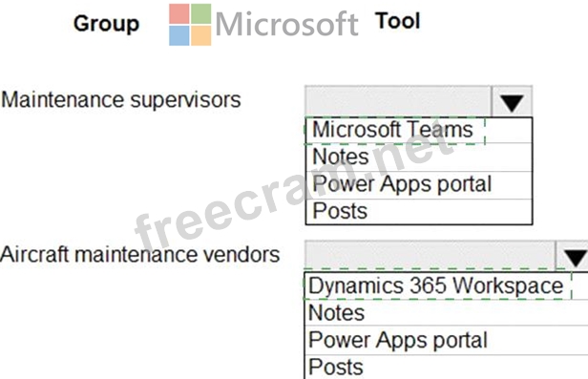Open the Aircraft maintenance vendors dropdown arrow
Image resolution: width=588 pixels, height=379 pixels.
tap(572, 257)
